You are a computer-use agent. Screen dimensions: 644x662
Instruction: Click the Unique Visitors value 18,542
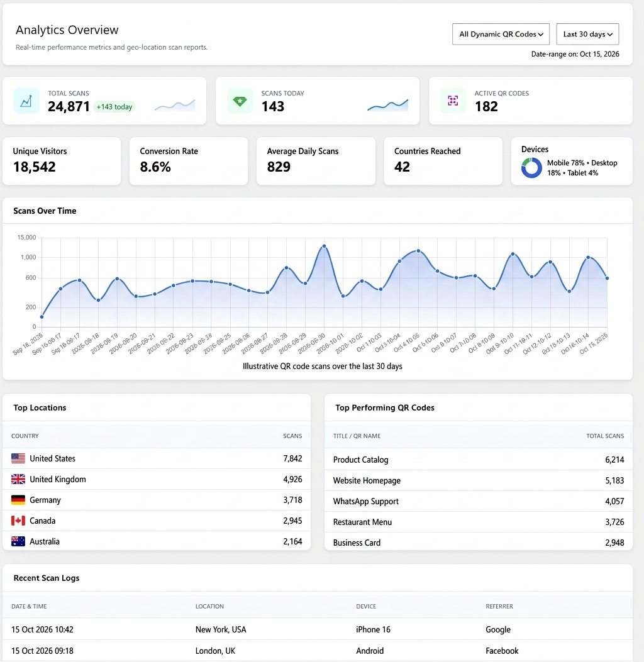pyautogui.click(x=34, y=167)
